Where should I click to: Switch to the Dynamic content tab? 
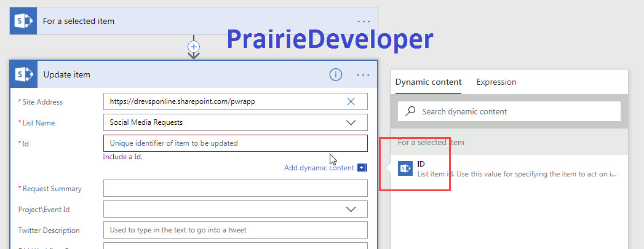tap(428, 82)
